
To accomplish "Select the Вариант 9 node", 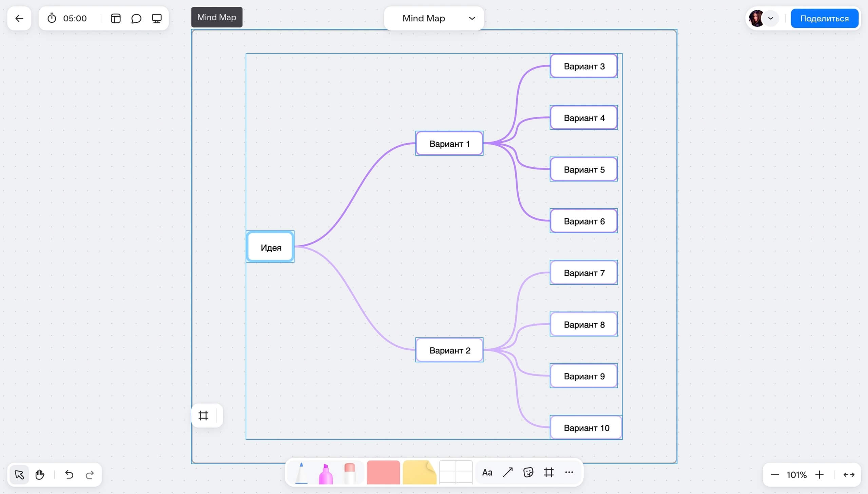I will pos(584,376).
